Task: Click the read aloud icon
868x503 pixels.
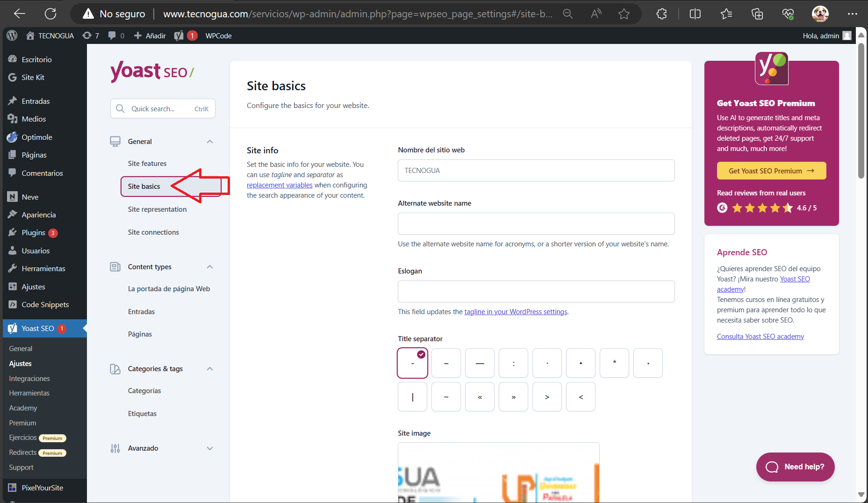Action: [596, 14]
